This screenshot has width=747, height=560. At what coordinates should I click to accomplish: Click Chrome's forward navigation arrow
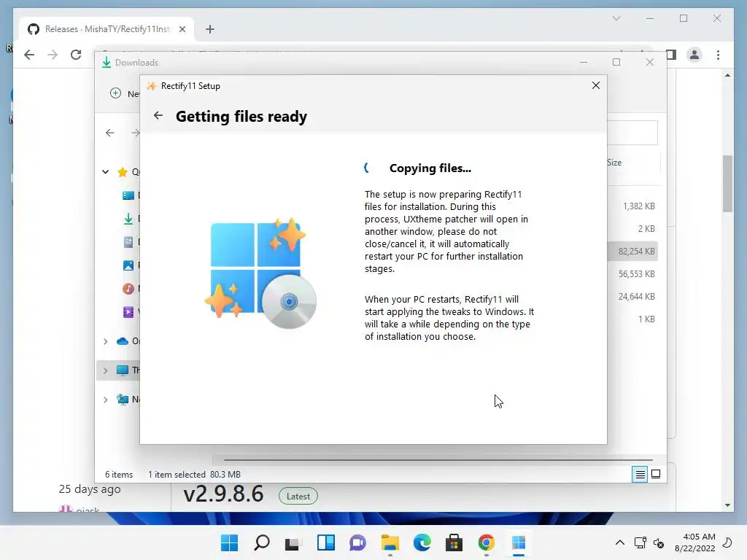pyautogui.click(x=53, y=55)
